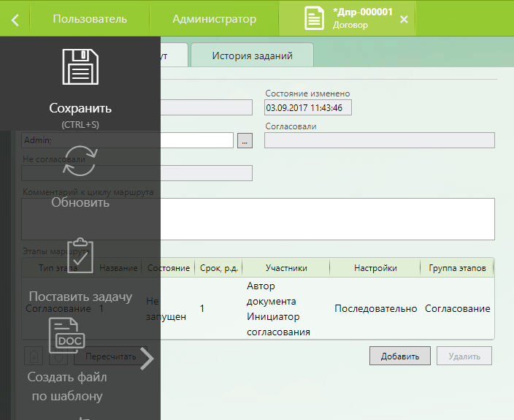
Task: Click the Поставить задачу clipboard icon
Action: (x=80, y=256)
